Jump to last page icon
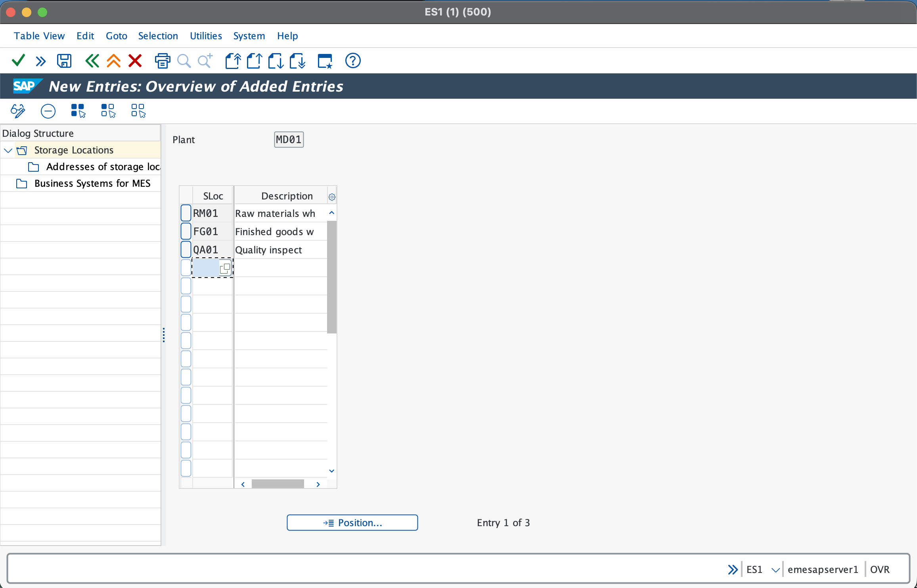Viewport: 917px width, 588px height. tap(297, 61)
